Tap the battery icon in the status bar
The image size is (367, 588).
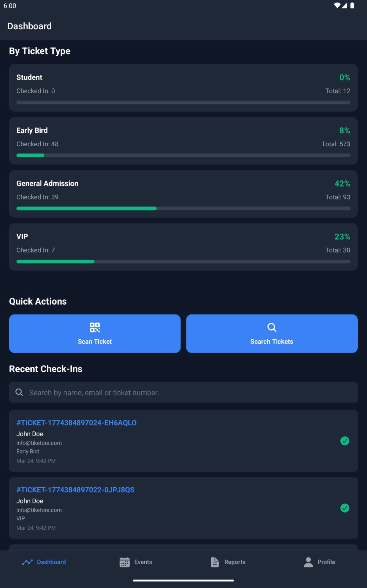click(x=352, y=6)
